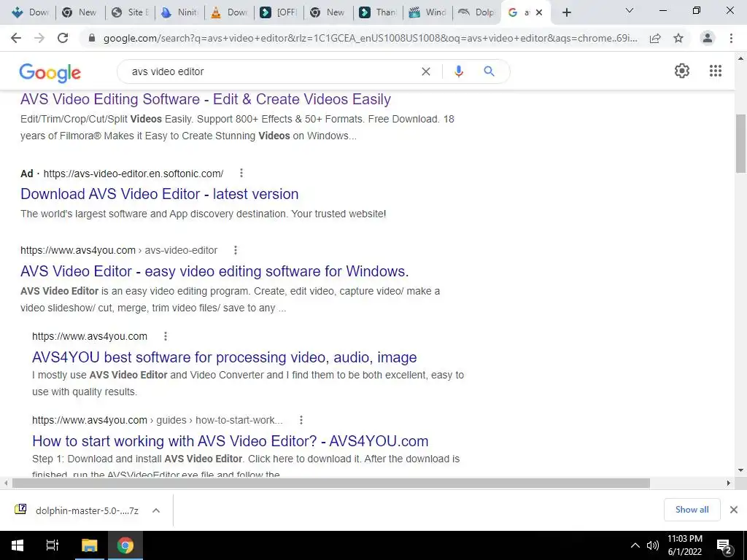Click the scroll down arrow
747x560 pixels.
[x=740, y=470]
